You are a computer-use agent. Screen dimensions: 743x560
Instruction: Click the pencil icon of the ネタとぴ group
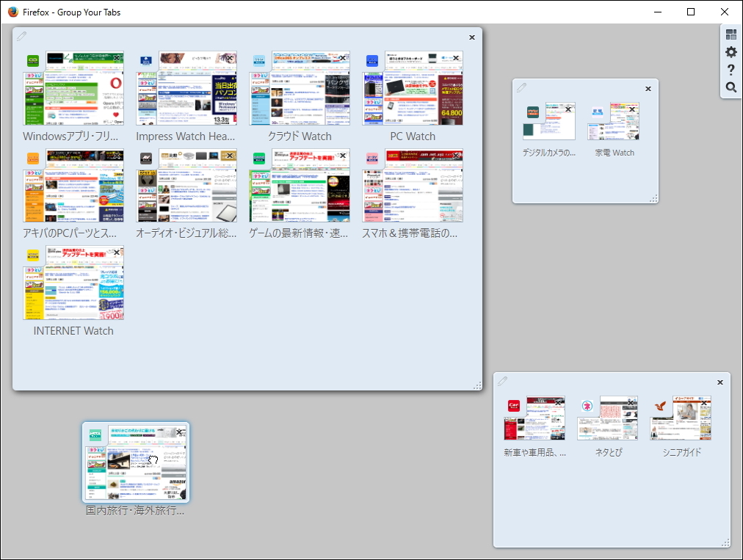click(x=502, y=381)
